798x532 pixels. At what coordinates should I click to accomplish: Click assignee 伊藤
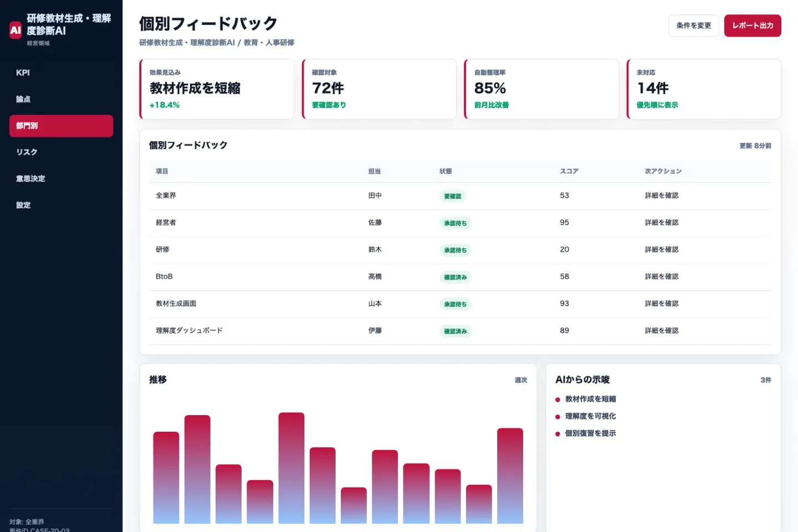coord(375,330)
